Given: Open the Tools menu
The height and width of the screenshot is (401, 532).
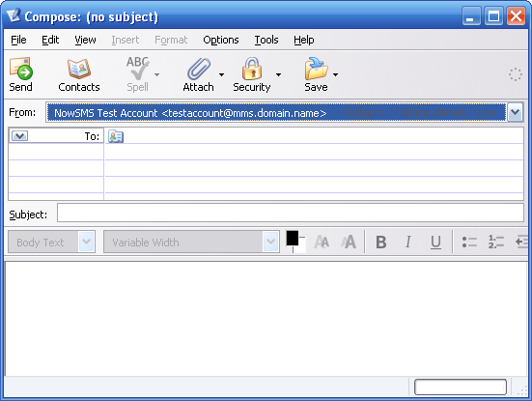Looking at the screenshot, I should pyautogui.click(x=266, y=40).
